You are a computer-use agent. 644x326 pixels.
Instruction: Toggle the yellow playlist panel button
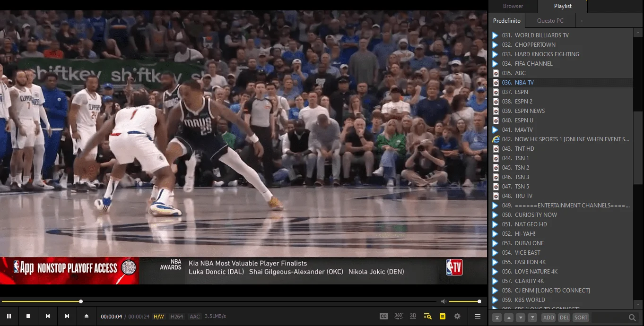click(443, 316)
